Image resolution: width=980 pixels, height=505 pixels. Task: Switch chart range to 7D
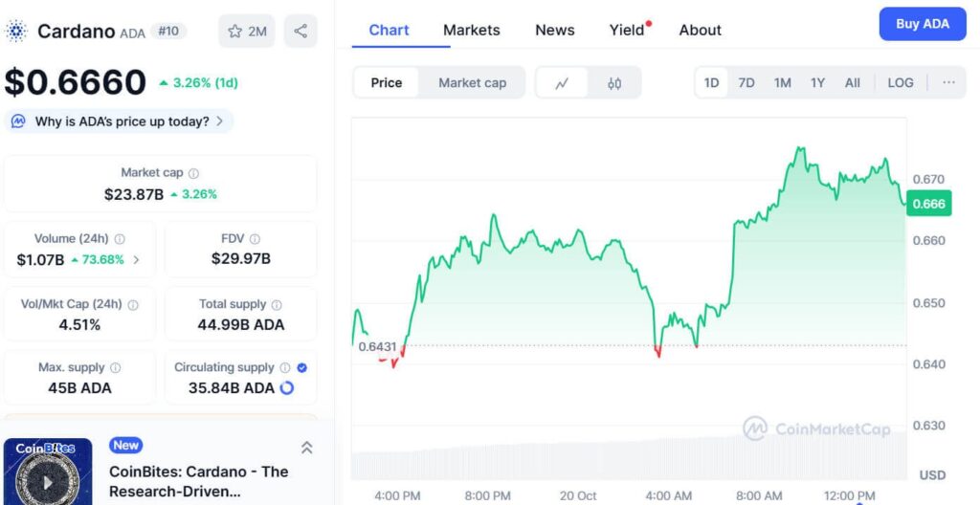746,83
